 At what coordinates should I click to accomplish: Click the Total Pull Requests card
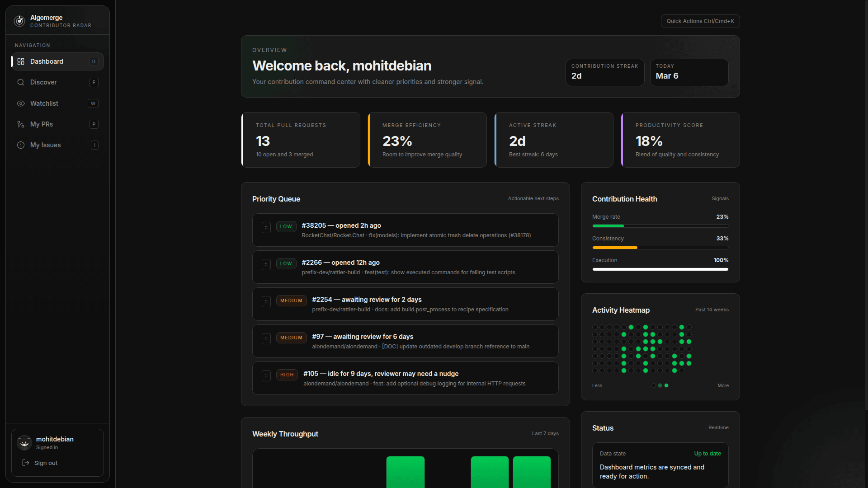point(301,140)
